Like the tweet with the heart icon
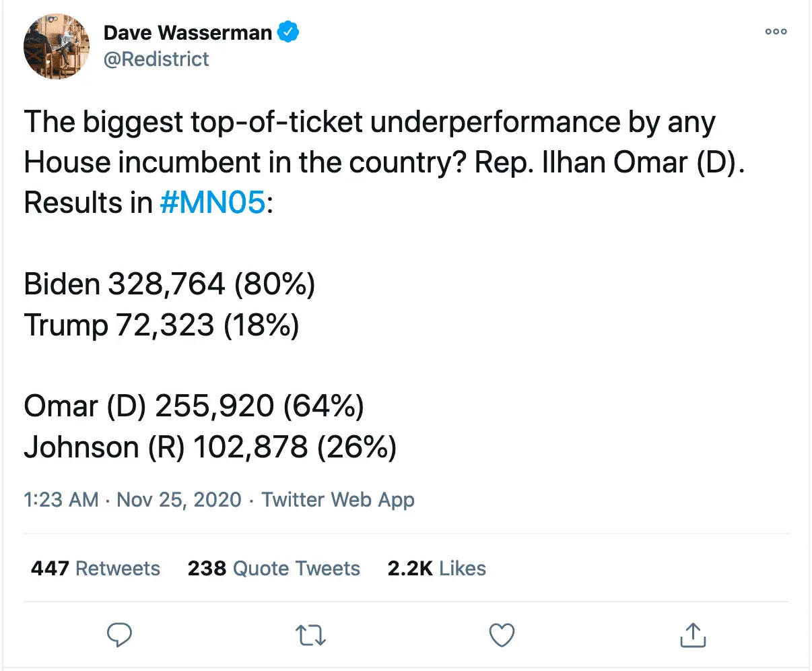 (502, 635)
